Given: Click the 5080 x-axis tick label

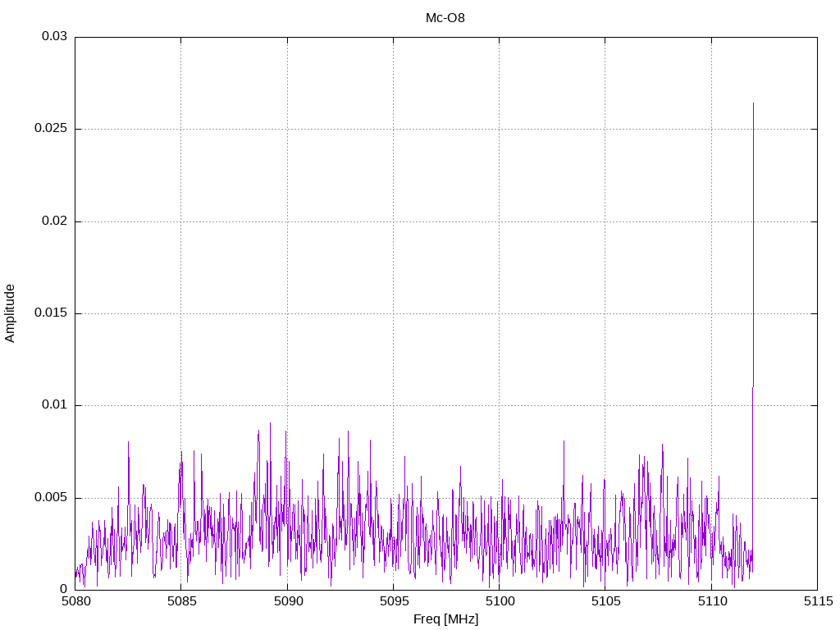Looking at the screenshot, I should (75, 603).
